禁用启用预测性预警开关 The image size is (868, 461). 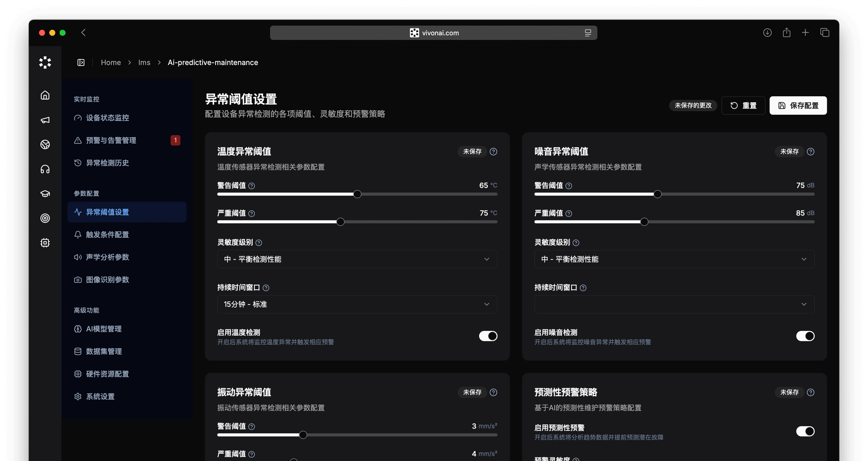point(805,432)
